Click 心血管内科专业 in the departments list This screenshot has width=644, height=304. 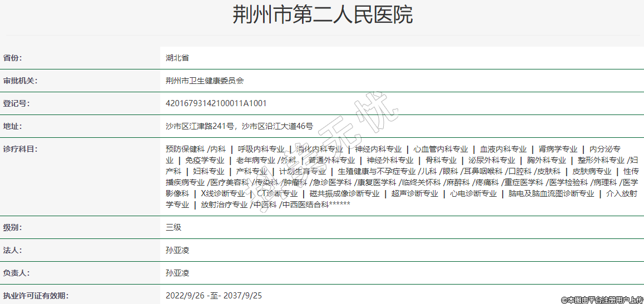pos(440,149)
